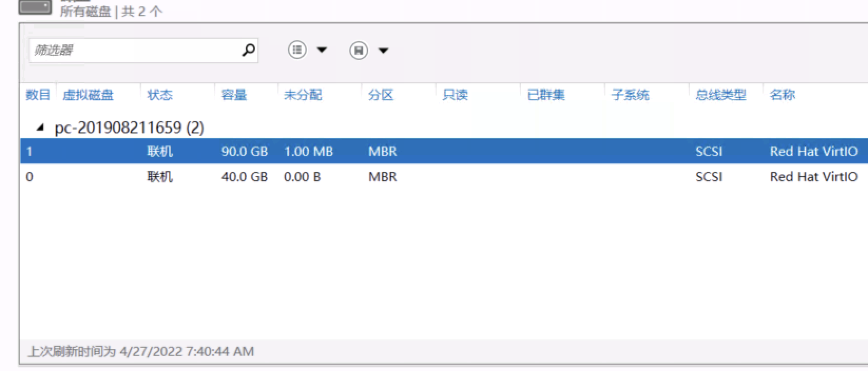
Task: Sort by the 状态 column header
Action: [160, 95]
